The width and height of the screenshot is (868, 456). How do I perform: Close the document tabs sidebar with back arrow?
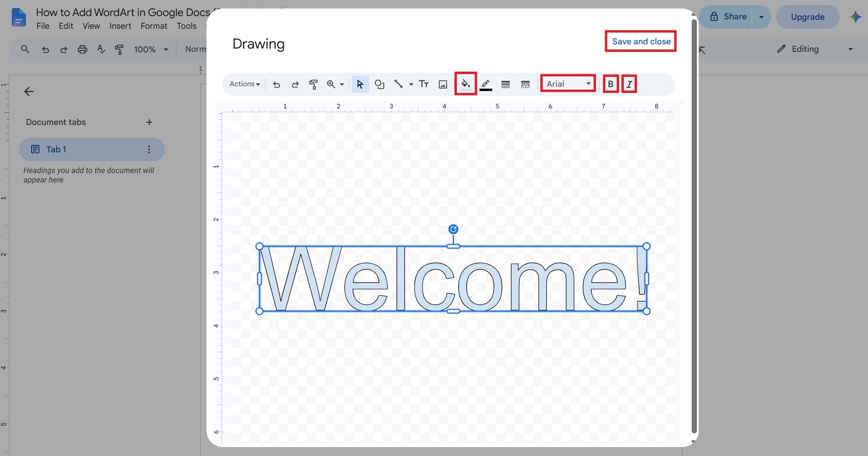[29, 91]
